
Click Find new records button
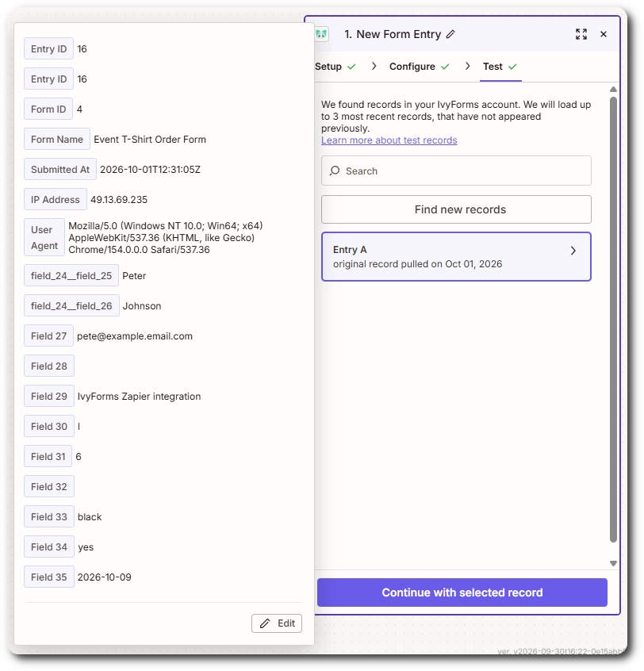456,209
